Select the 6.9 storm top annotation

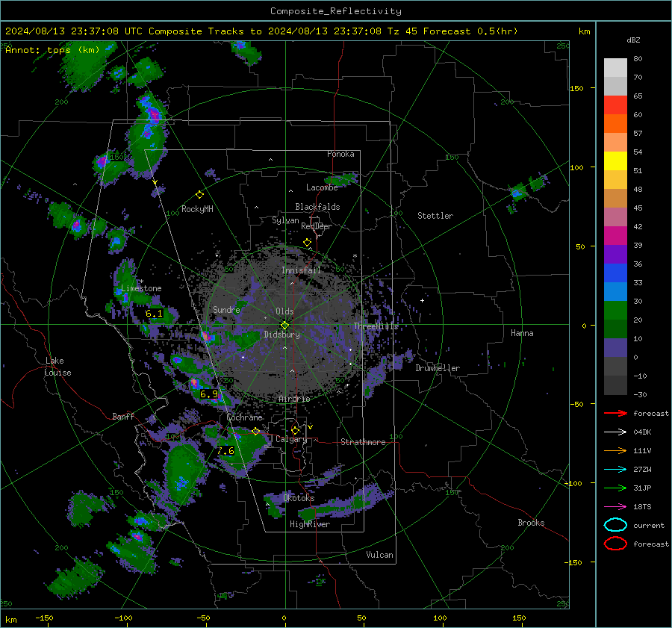point(209,394)
